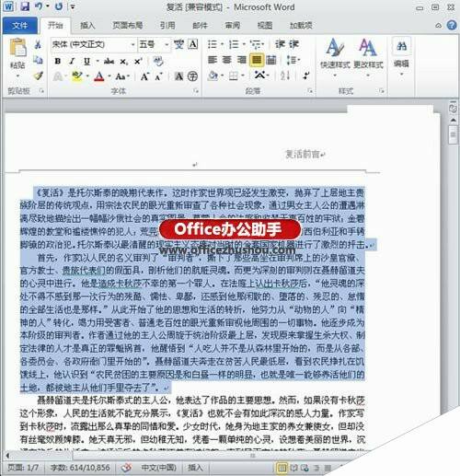Open customize quick access toolbar arrow
The height and width of the screenshot is (476, 460).
tap(73, 6)
